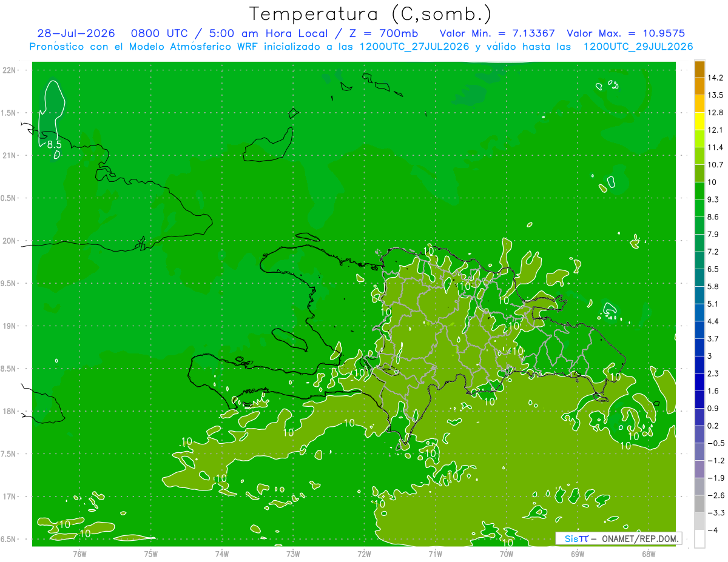The width and height of the screenshot is (728, 562).
Task: Select valid-until stamp "1200UTC_29JUL2026"
Action: coord(638,47)
